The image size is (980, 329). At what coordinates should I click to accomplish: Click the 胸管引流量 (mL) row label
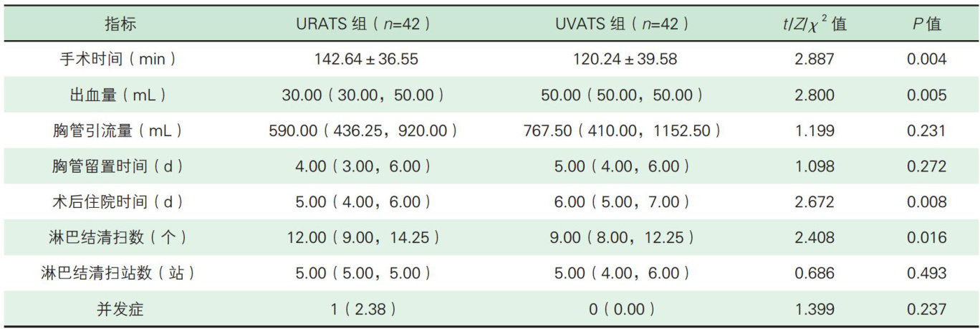[x=120, y=131]
